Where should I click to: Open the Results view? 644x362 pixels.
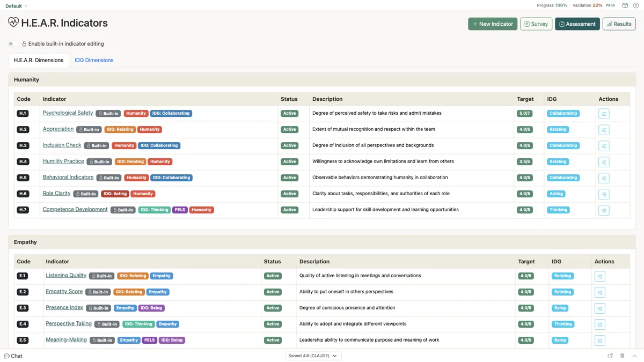click(x=619, y=24)
